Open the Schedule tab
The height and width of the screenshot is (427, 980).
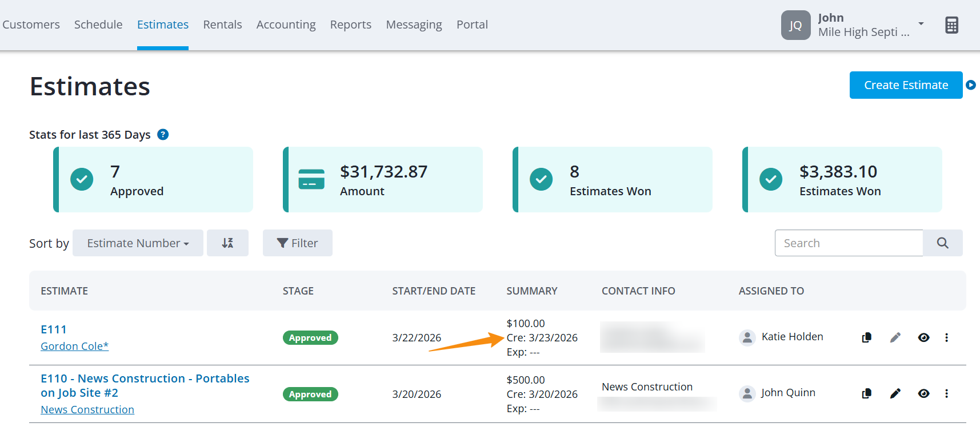click(98, 25)
